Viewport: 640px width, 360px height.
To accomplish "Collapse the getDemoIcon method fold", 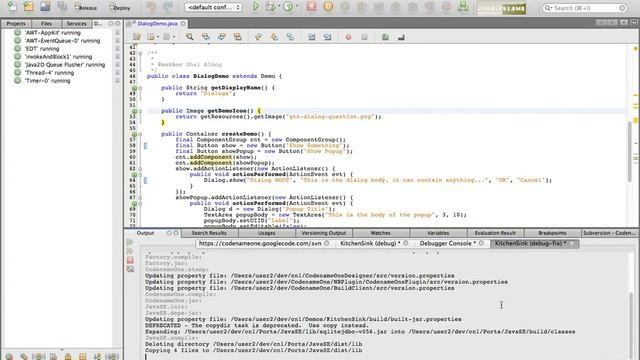I will pyautogui.click(x=140, y=111).
